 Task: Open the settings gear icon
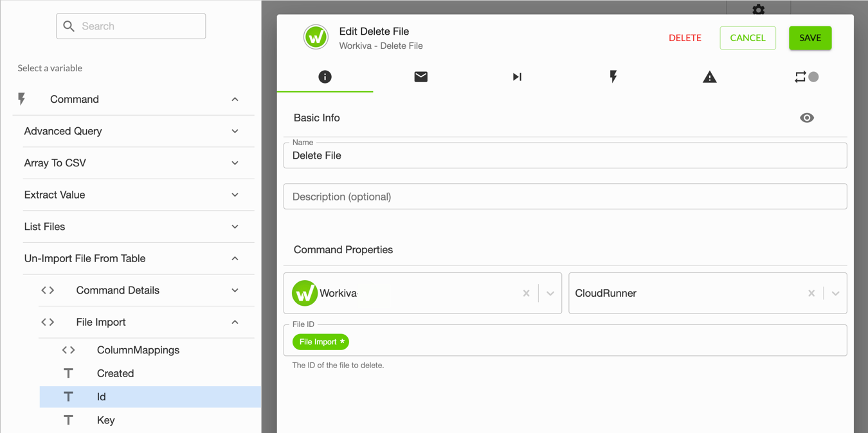click(x=759, y=9)
